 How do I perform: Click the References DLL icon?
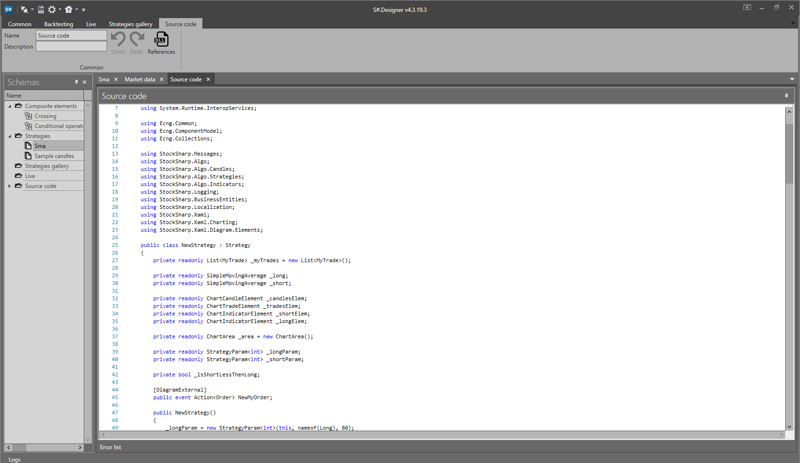click(x=161, y=40)
